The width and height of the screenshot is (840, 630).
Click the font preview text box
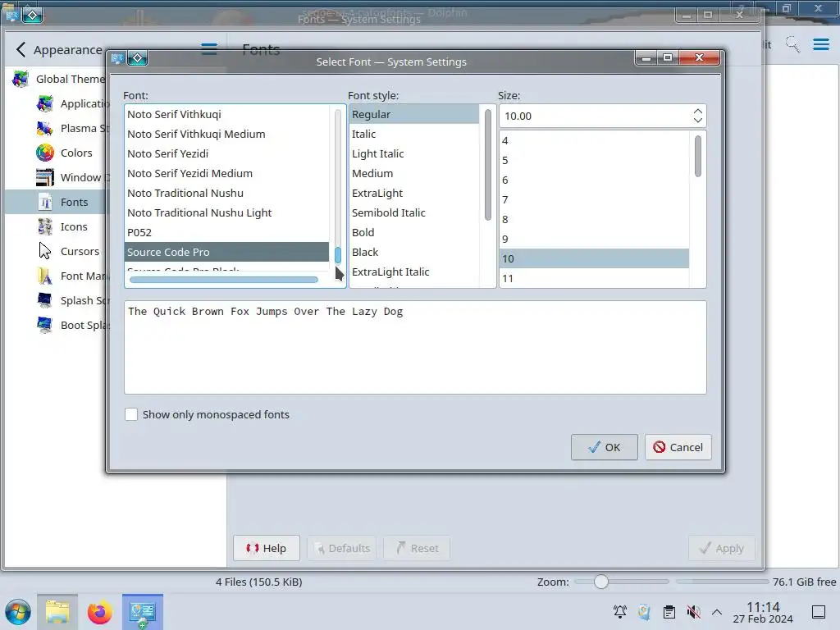(415, 347)
